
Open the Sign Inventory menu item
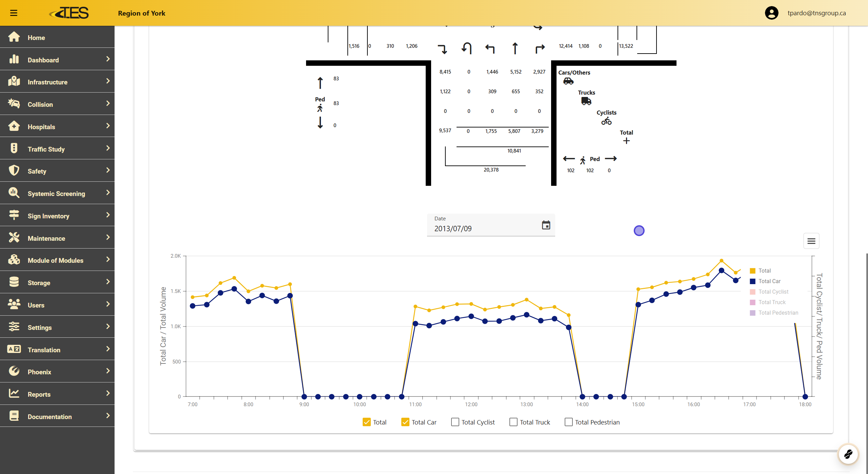pyautogui.click(x=48, y=216)
